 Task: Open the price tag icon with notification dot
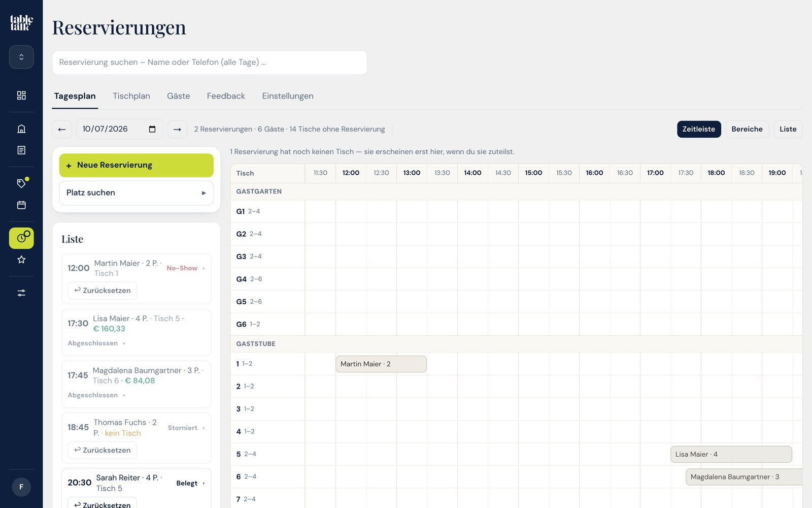pos(21,183)
